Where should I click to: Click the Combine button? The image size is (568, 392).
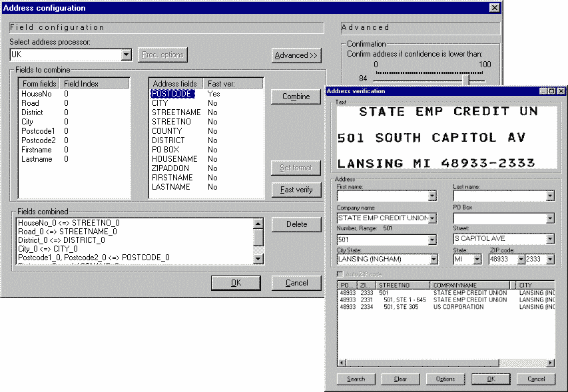(296, 97)
